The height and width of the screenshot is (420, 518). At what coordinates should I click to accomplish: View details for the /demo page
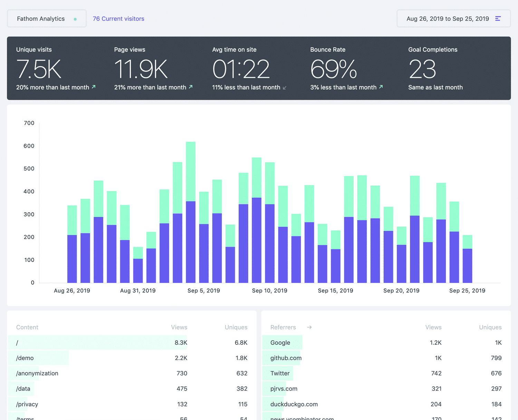coord(25,358)
